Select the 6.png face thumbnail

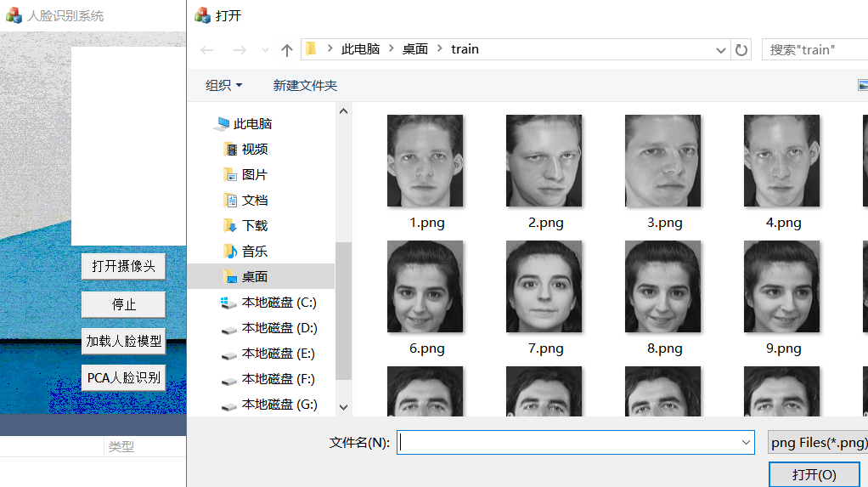click(426, 286)
